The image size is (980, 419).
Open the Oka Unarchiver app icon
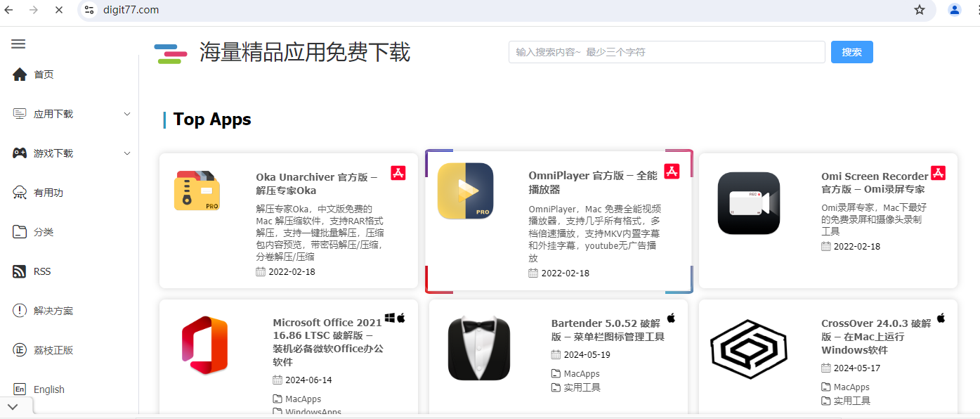(x=197, y=191)
